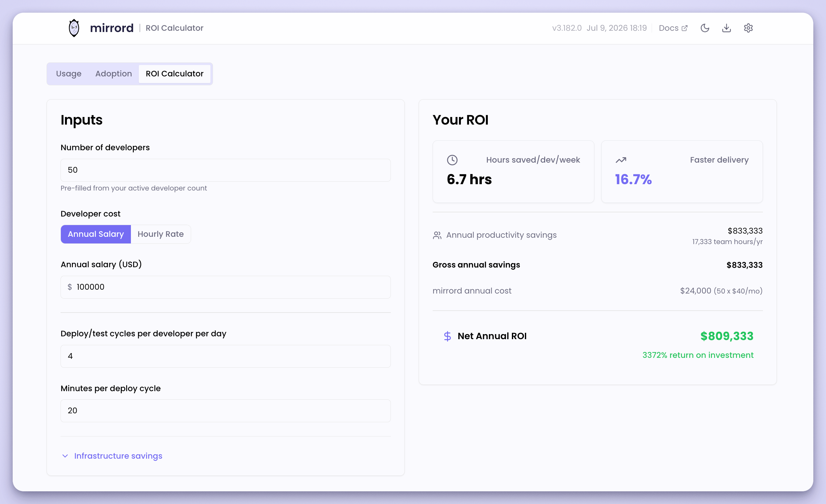The height and width of the screenshot is (504, 826).
Task: Click the 16.7% faster delivery value
Action: 633,180
